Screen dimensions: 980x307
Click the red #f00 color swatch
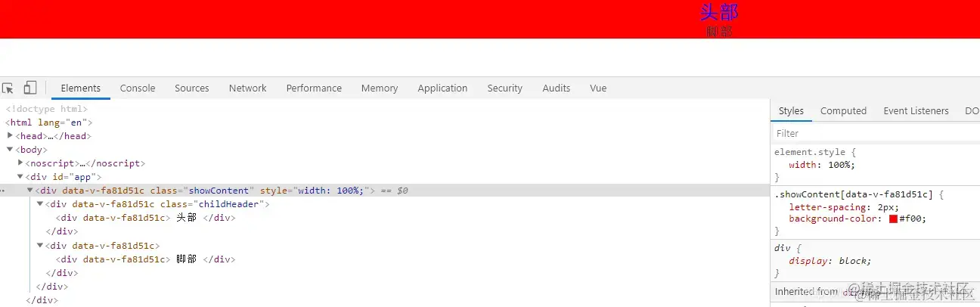[x=893, y=219]
